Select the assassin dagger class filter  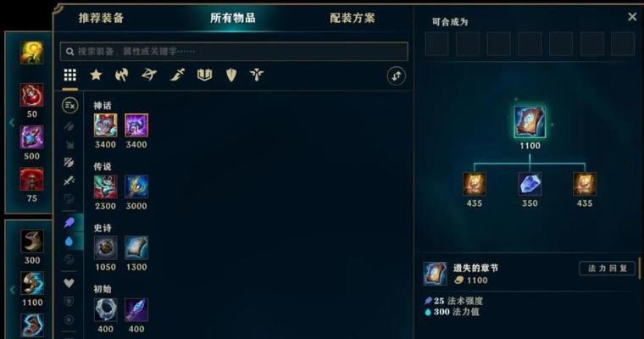177,75
